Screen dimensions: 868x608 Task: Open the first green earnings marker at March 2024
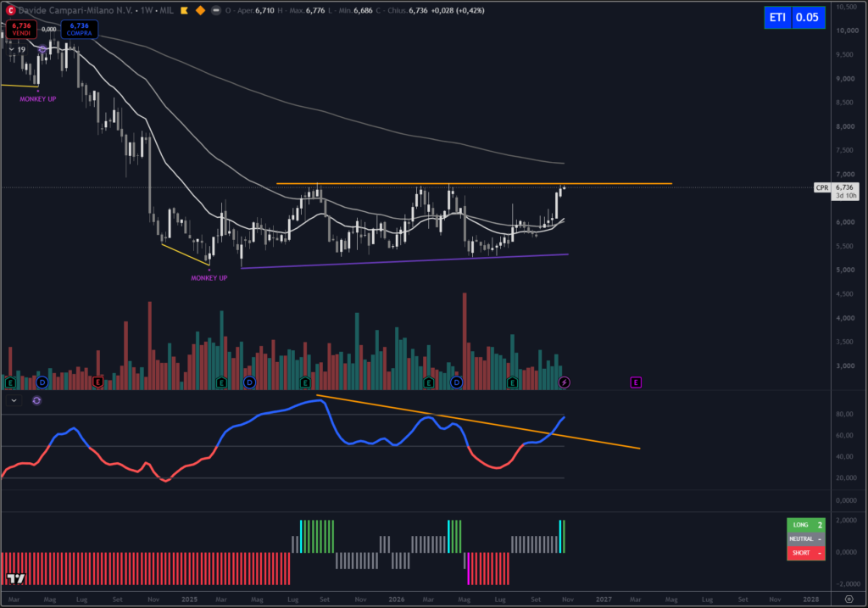coord(10,382)
